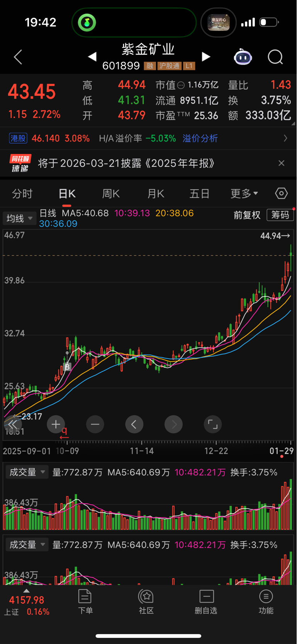Switch to 分时 tab

(22, 193)
